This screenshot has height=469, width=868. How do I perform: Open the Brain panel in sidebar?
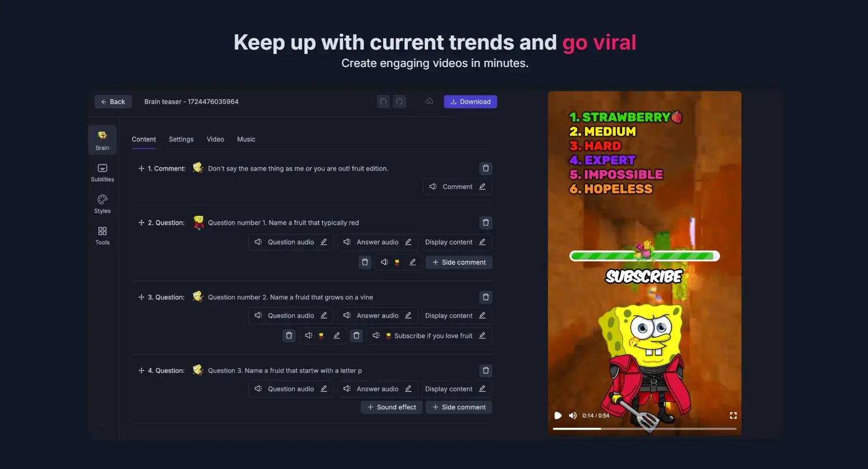click(102, 140)
